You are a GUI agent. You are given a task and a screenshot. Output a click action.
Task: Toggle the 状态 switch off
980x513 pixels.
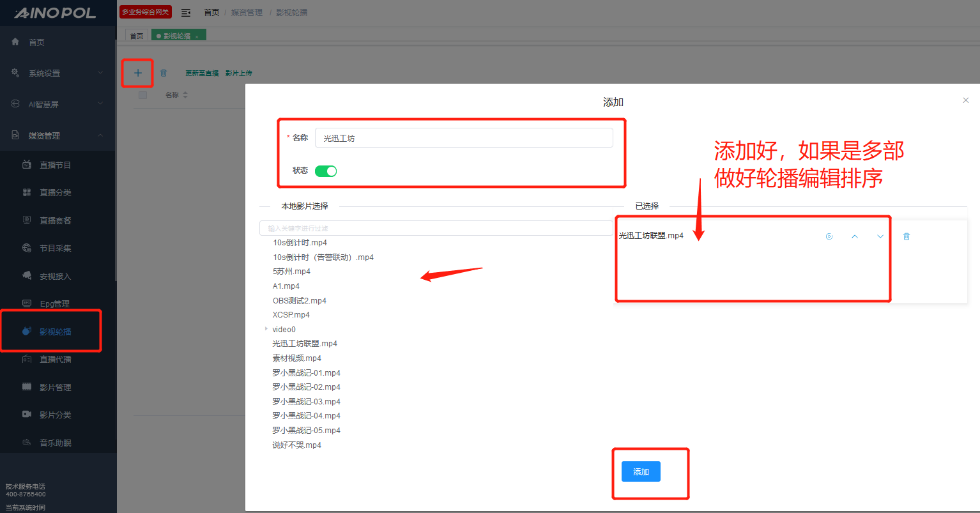point(326,171)
